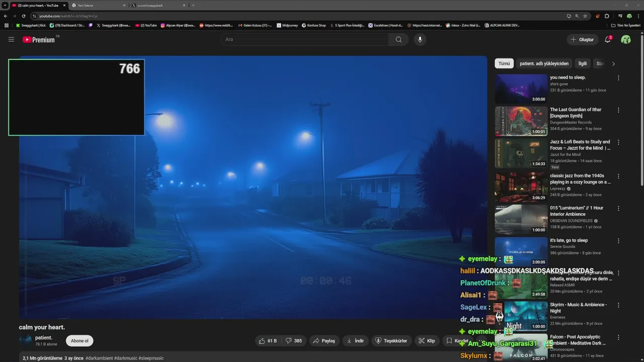Click 'OBSIDIAN SOUNDFIELDS' channel name

pyautogui.click(x=572, y=221)
